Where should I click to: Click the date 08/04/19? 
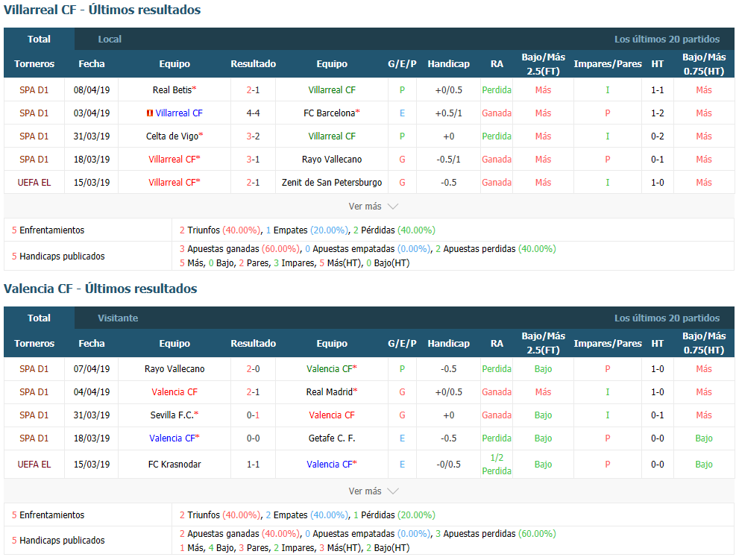point(92,90)
